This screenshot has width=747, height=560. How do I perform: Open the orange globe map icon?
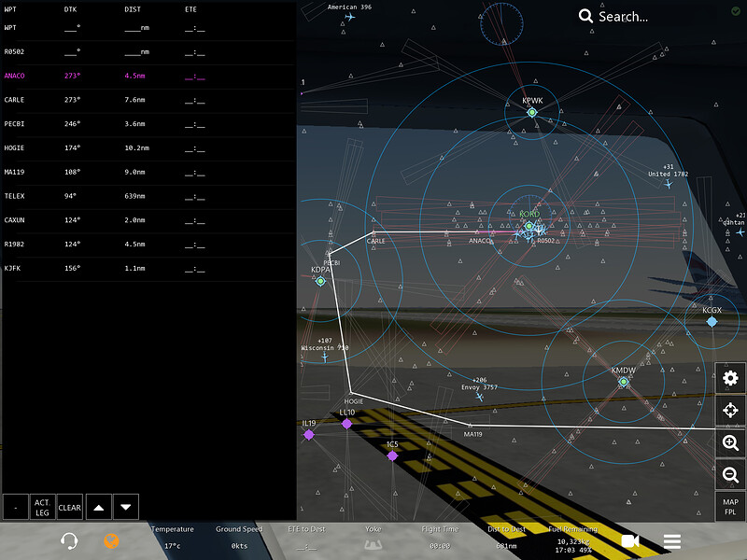tap(111, 541)
